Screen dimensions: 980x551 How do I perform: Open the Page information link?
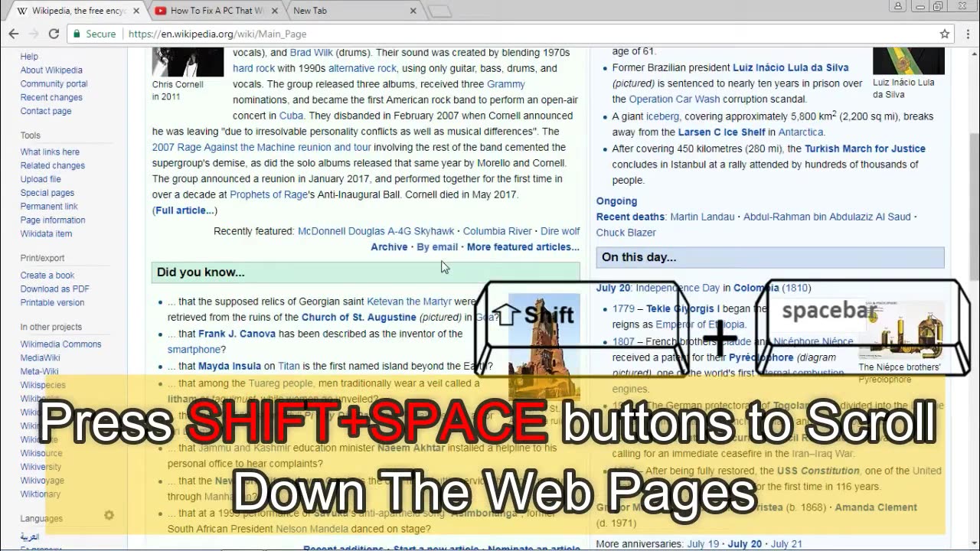pos(53,220)
